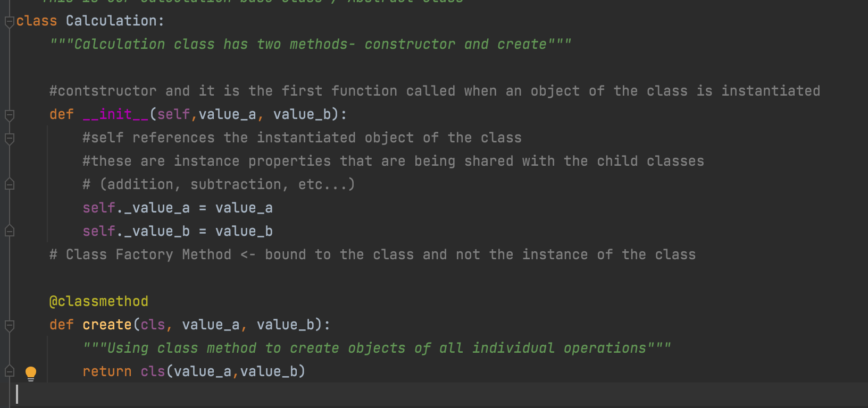Fold comment block at '#self references' line

tap(9, 138)
